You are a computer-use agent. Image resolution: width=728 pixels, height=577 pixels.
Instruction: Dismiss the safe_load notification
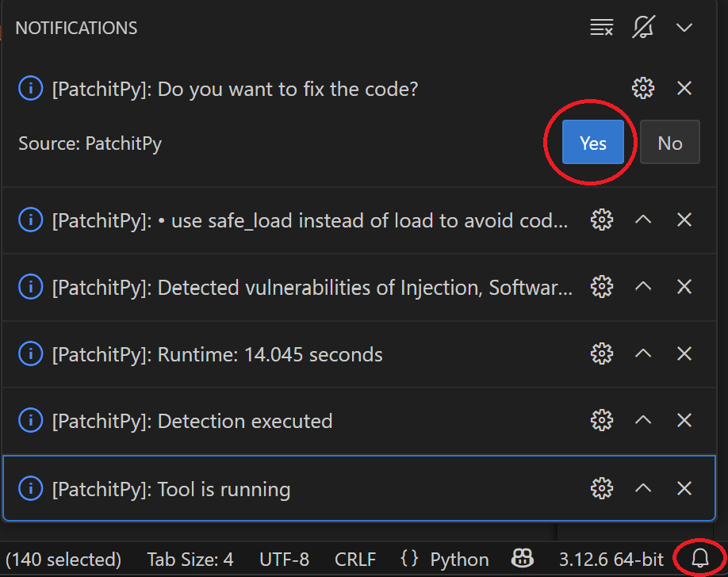(x=684, y=220)
